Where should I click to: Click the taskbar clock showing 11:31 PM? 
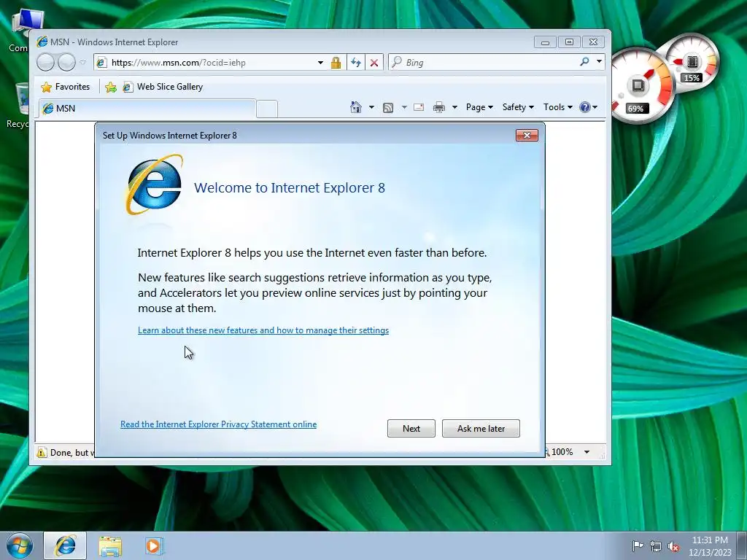[709, 546]
